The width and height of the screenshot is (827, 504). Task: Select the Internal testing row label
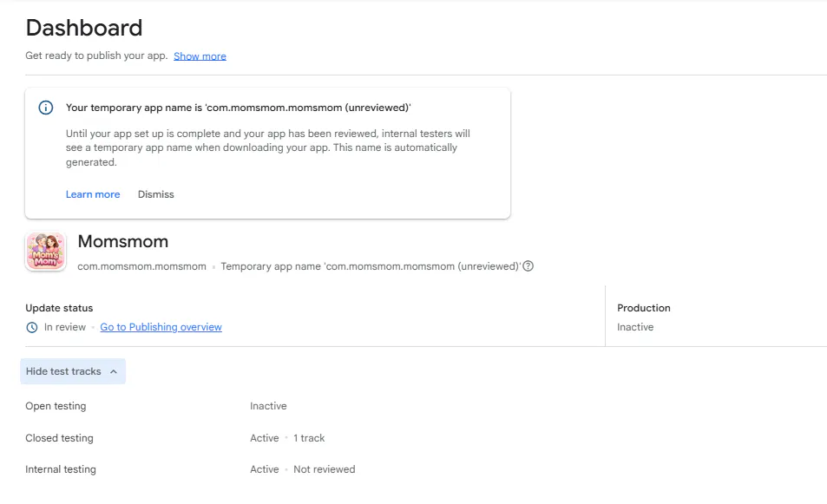[61, 469]
